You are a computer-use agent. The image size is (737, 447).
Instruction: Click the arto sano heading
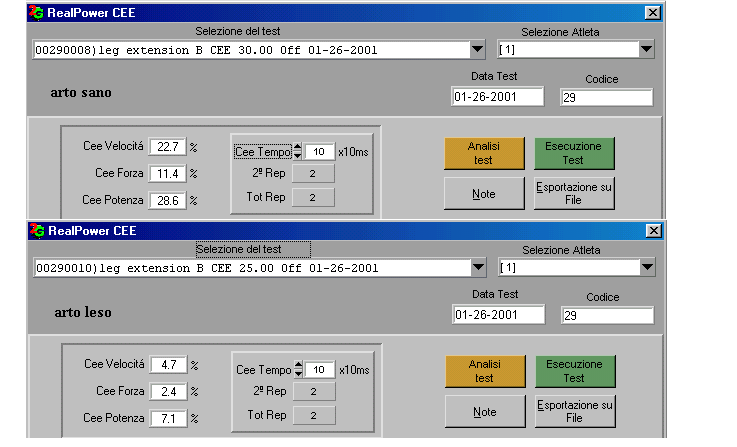click(x=81, y=93)
